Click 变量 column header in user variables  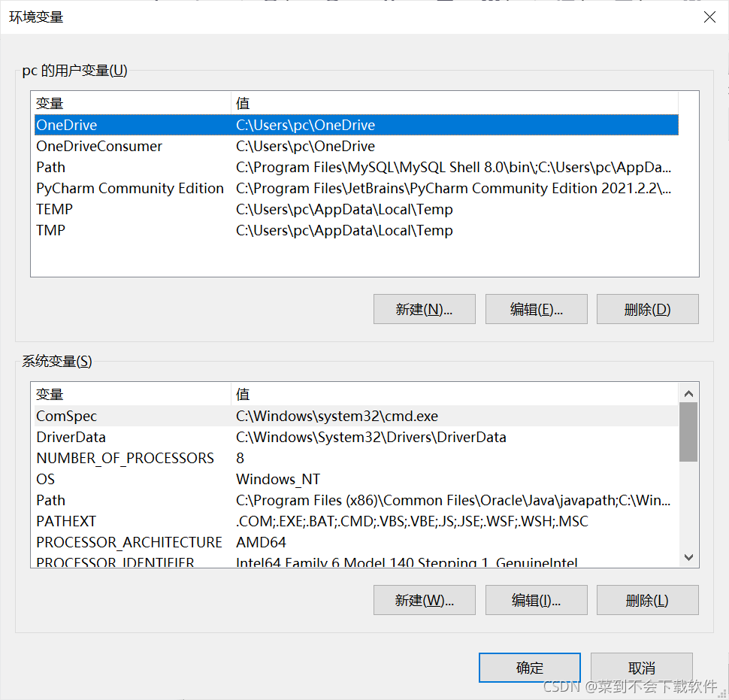131,103
